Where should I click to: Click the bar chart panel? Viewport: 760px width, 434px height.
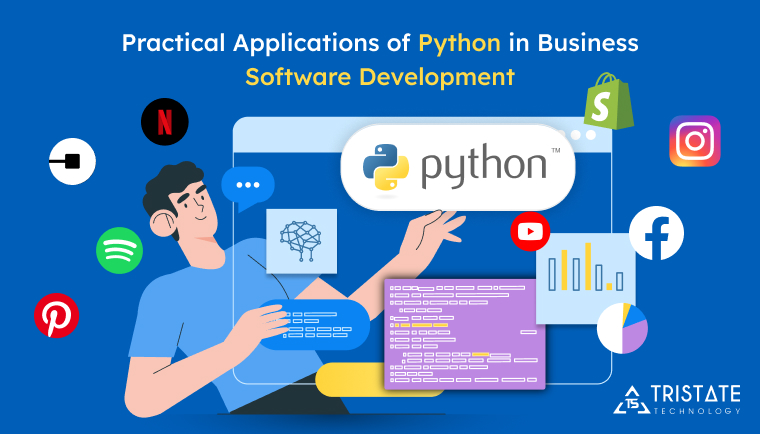586,278
